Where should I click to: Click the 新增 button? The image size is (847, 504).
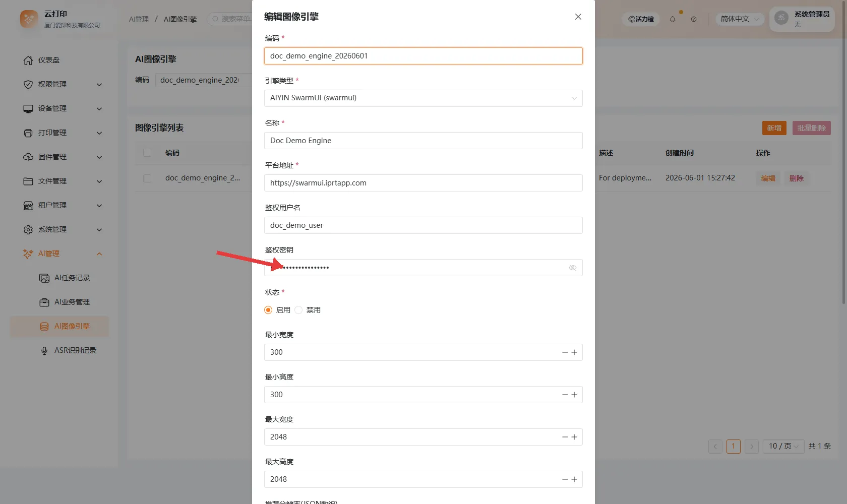click(774, 128)
